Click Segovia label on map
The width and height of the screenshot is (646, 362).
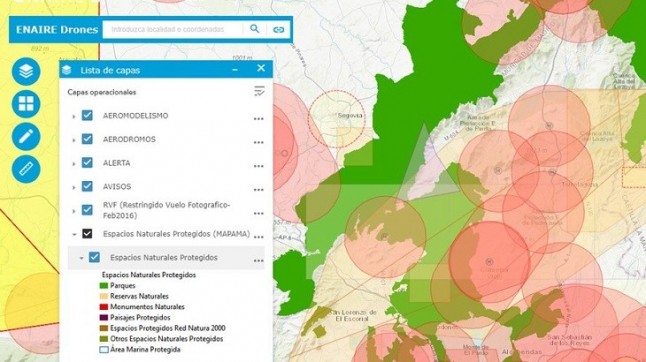[350, 115]
